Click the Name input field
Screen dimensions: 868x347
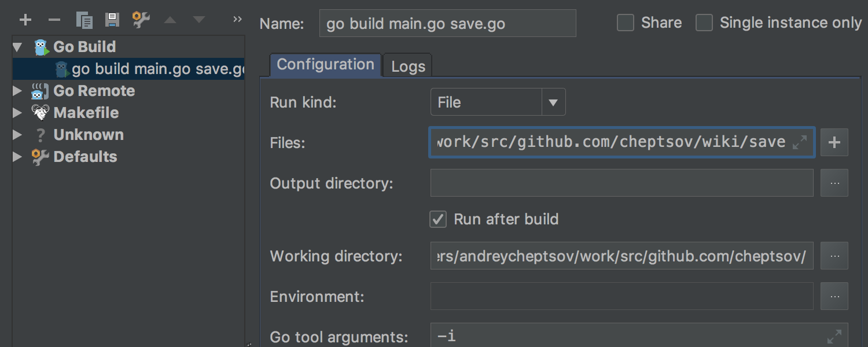pyautogui.click(x=448, y=24)
